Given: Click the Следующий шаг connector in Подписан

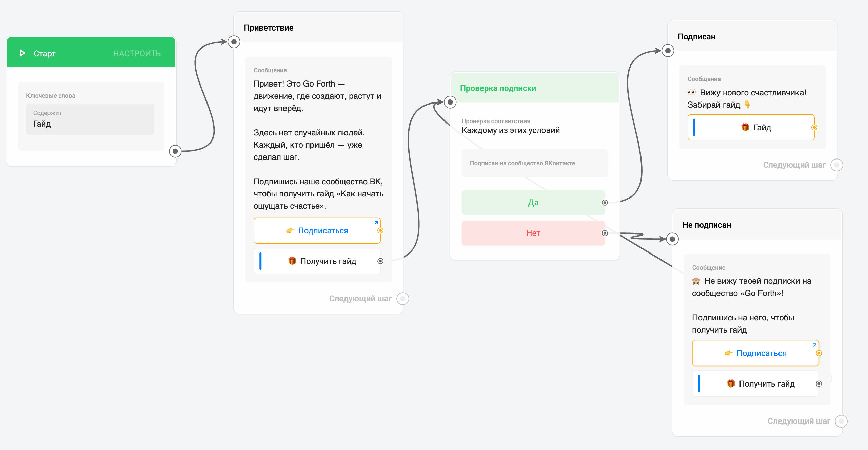Looking at the screenshot, I should tap(836, 165).
